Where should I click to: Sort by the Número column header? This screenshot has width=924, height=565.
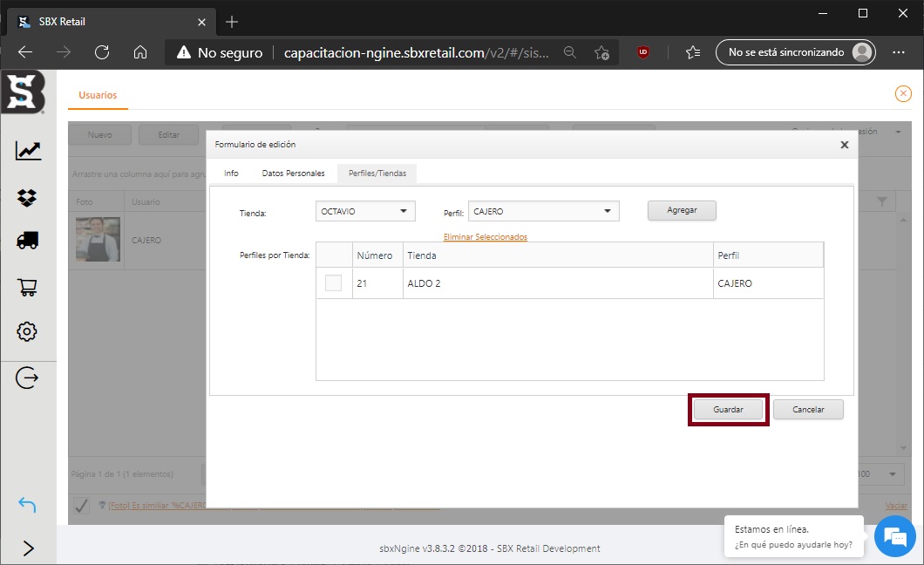377,255
